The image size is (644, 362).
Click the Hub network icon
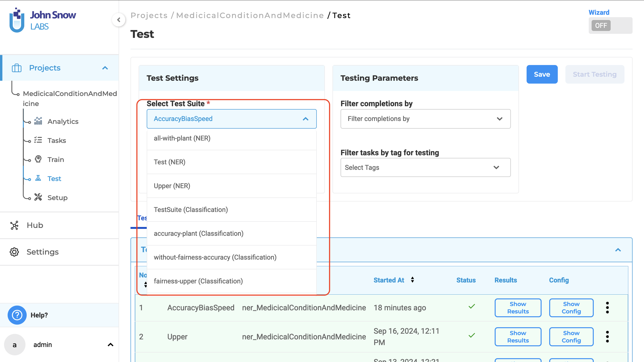[15, 225]
